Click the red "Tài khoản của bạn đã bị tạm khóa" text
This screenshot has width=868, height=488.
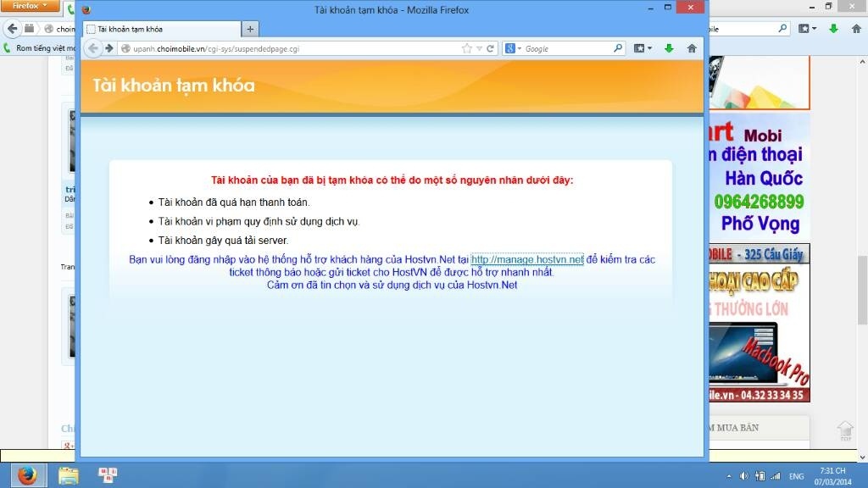coord(392,180)
